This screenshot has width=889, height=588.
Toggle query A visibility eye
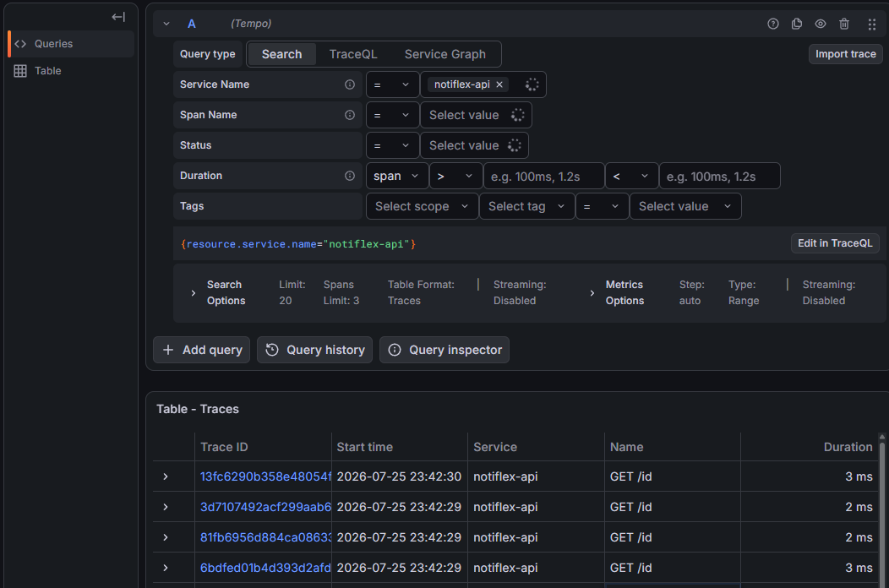coord(821,24)
